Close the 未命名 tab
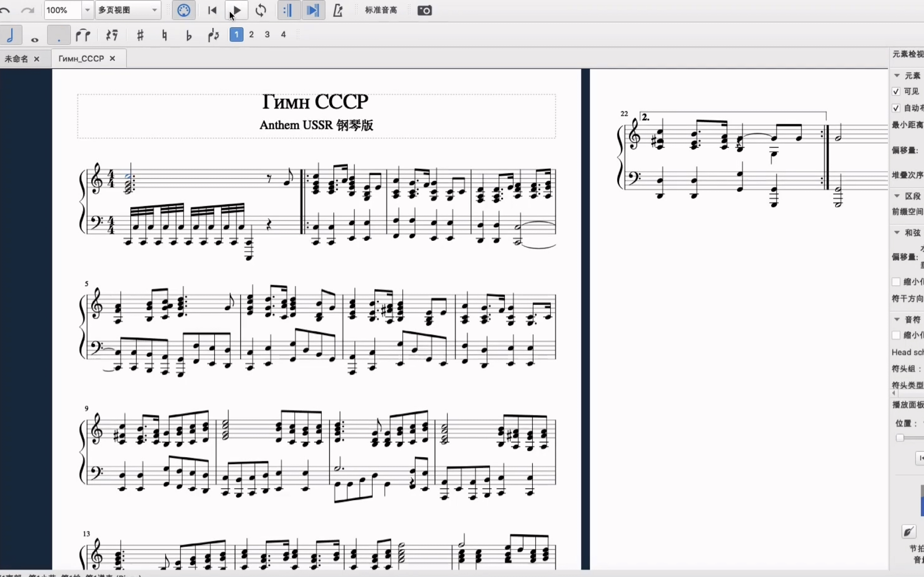Viewport: 924px width, 577px height. click(x=37, y=59)
